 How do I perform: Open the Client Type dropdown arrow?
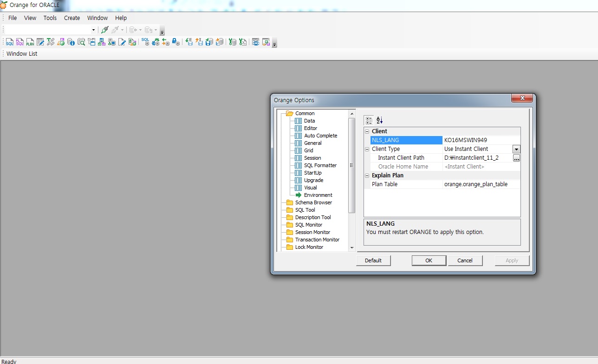click(516, 149)
